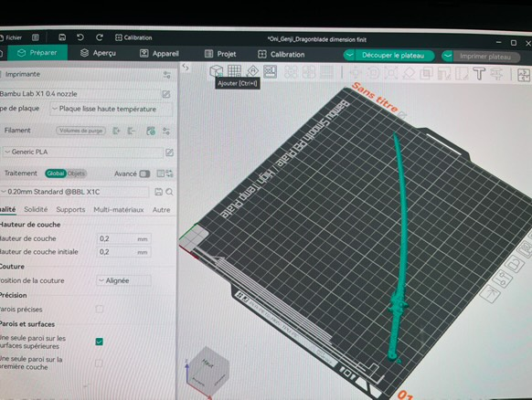Screen dimensions: 532x400
Task: Click the add filament icon
Action: [x=116, y=131]
